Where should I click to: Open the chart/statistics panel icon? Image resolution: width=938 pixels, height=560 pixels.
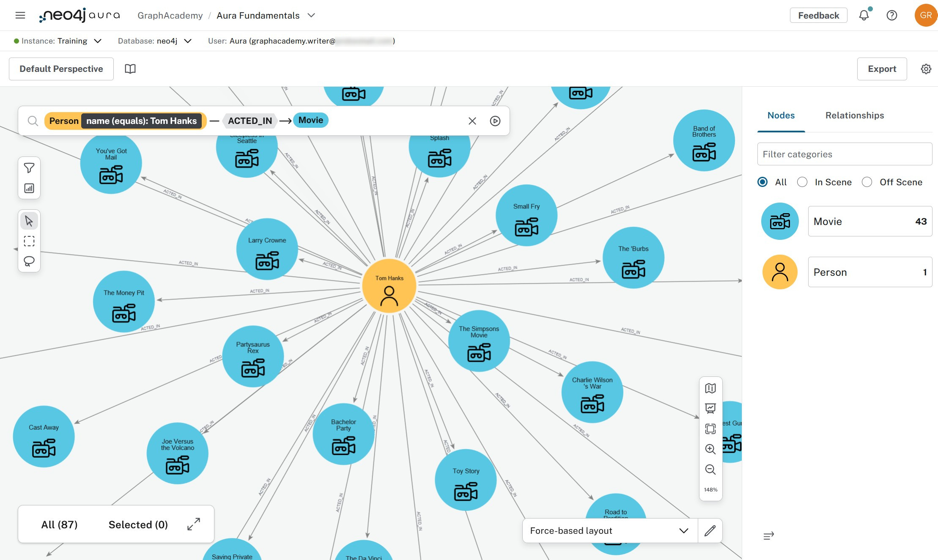click(x=29, y=189)
